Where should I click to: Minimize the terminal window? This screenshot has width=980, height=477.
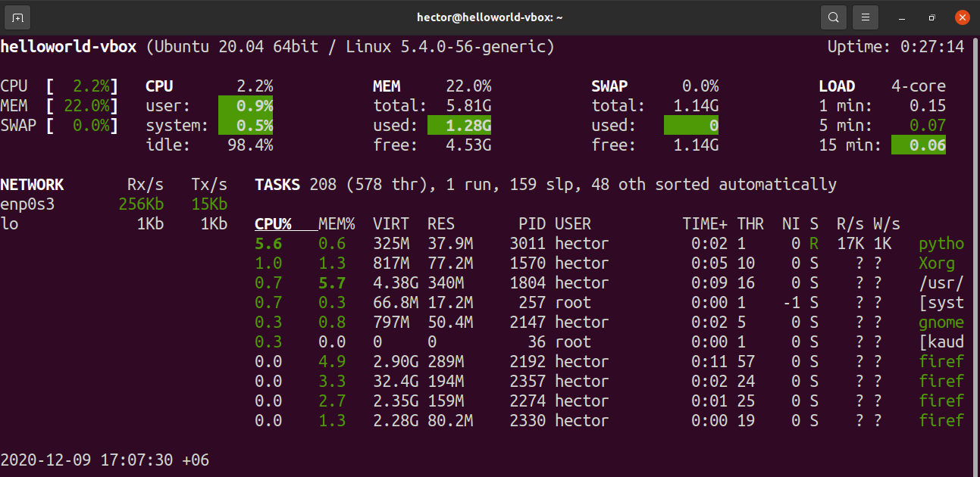pos(901,17)
